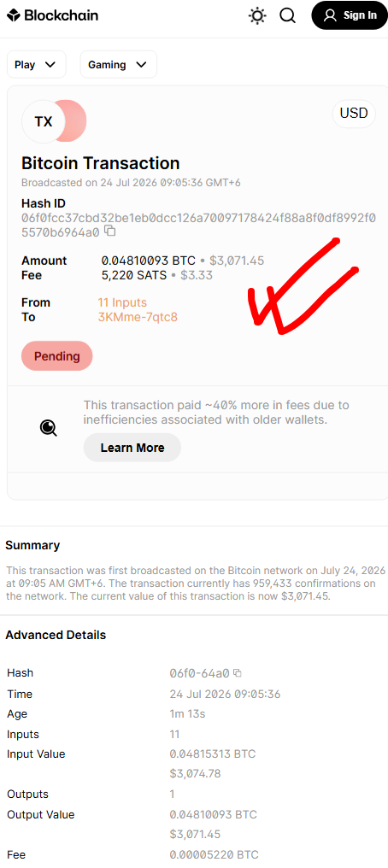Click the Pending status badge
The height and width of the screenshot is (868, 388).
point(57,356)
